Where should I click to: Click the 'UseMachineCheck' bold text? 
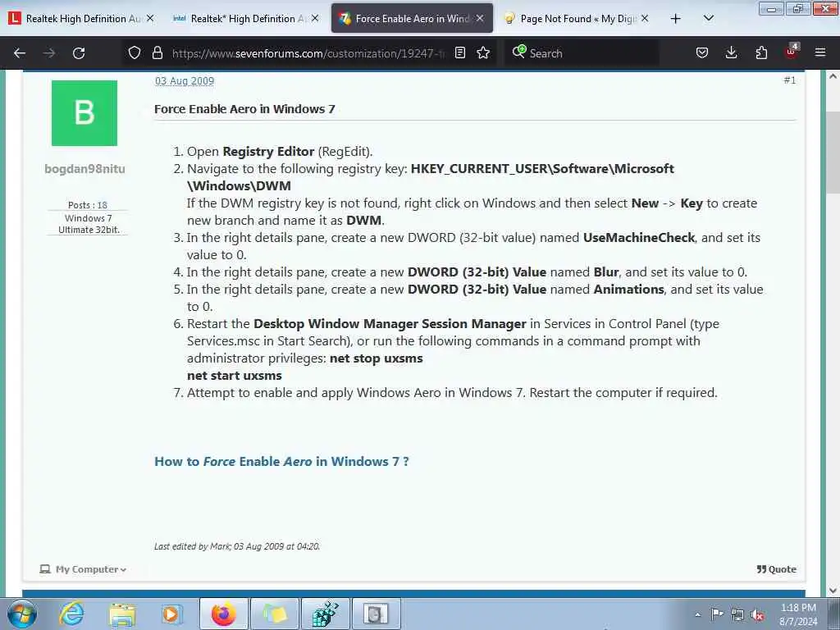(x=638, y=237)
